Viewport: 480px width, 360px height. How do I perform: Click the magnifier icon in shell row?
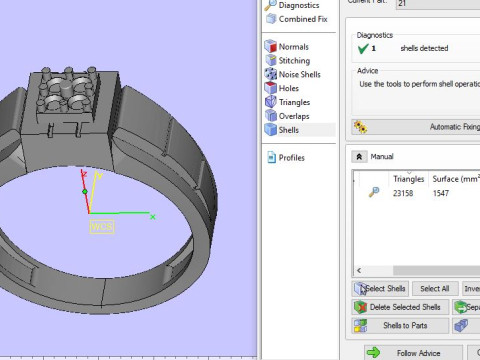374,192
